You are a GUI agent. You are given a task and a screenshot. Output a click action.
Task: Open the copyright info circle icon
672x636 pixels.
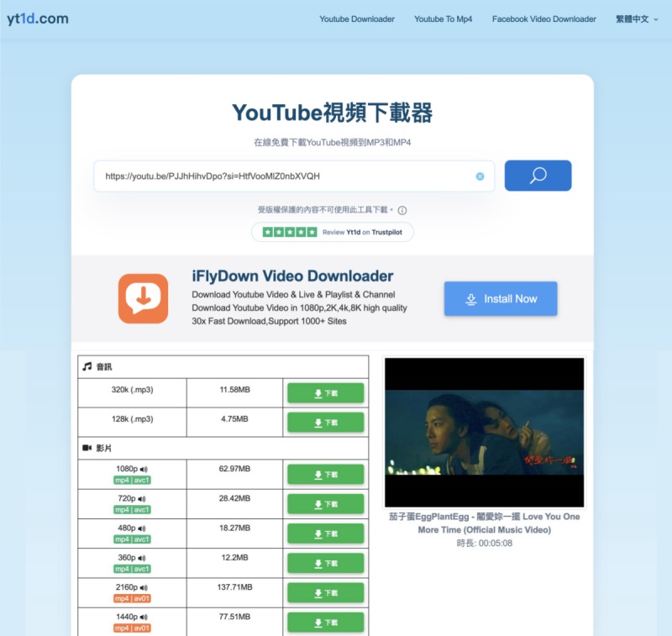[402, 210]
